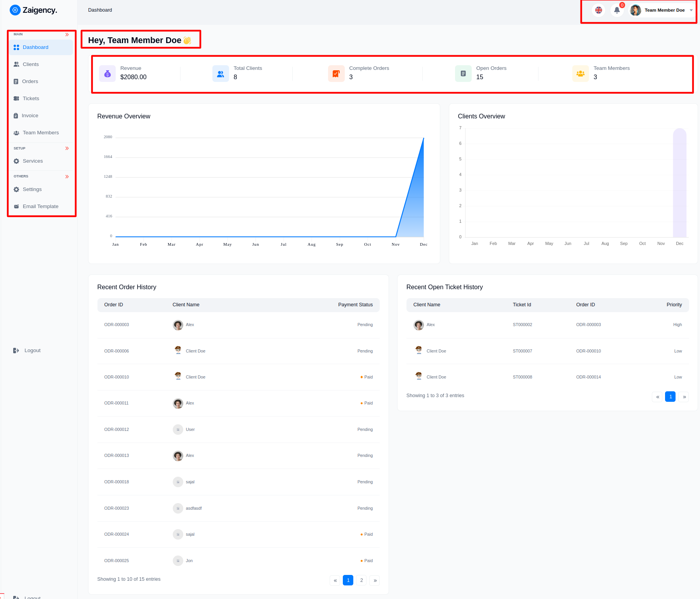
Task: Click the Open Orders icon
Action: point(463,73)
